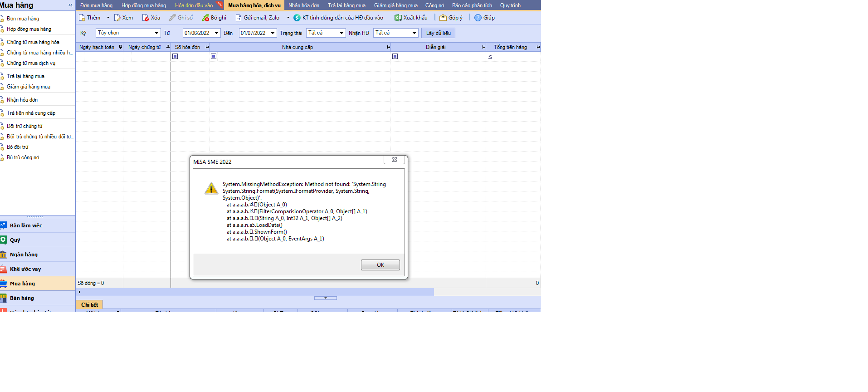This screenshot has height=392, width=868.
Task: Switch to the Đơn mua hàng tab
Action: (96, 5)
